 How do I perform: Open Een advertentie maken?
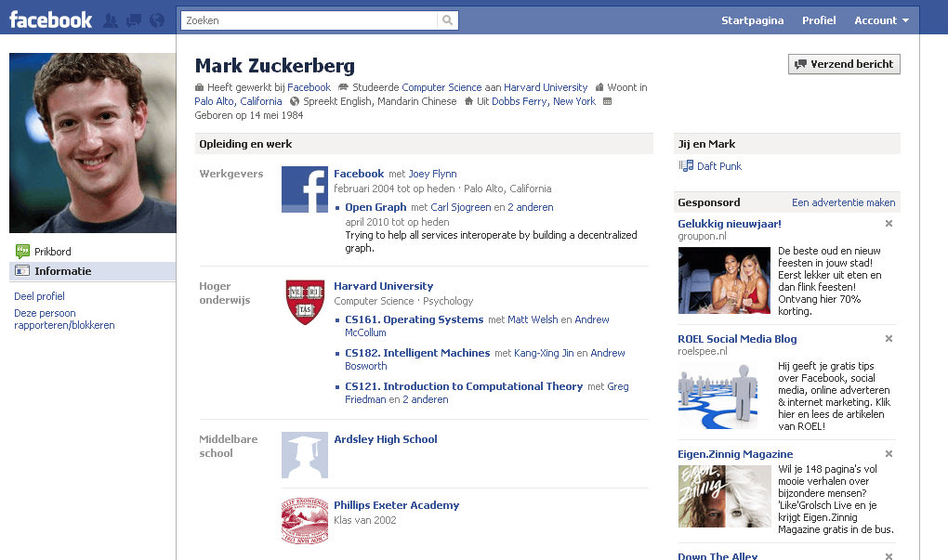tap(841, 202)
